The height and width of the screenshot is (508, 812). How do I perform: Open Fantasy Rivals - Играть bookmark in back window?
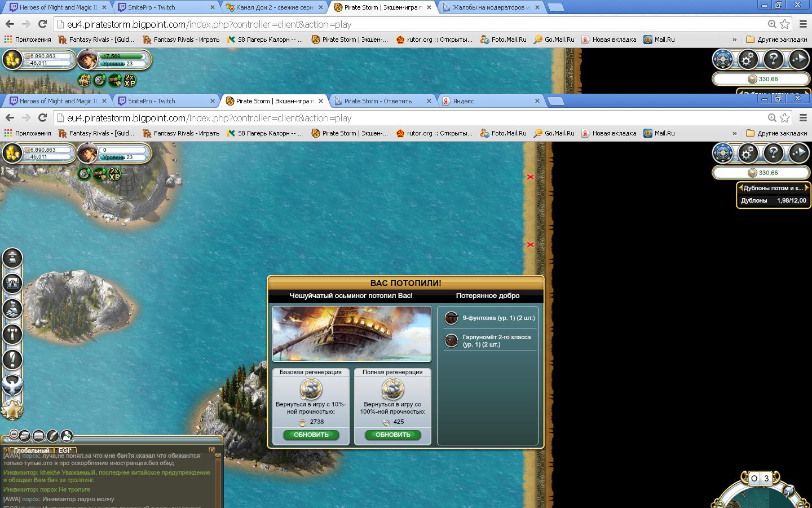point(181,40)
